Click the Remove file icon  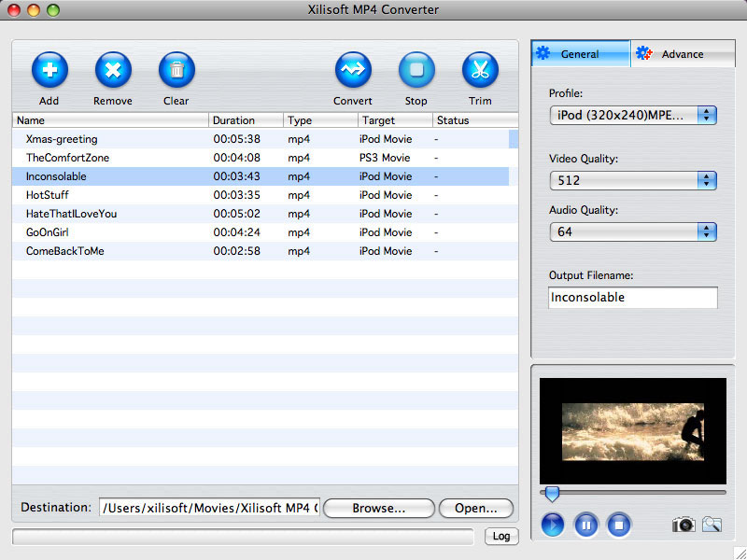pos(113,70)
